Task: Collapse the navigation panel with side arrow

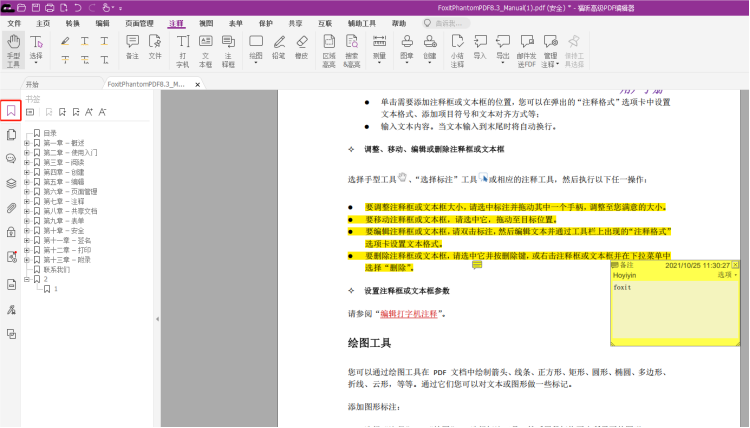Action: pyautogui.click(x=157, y=318)
